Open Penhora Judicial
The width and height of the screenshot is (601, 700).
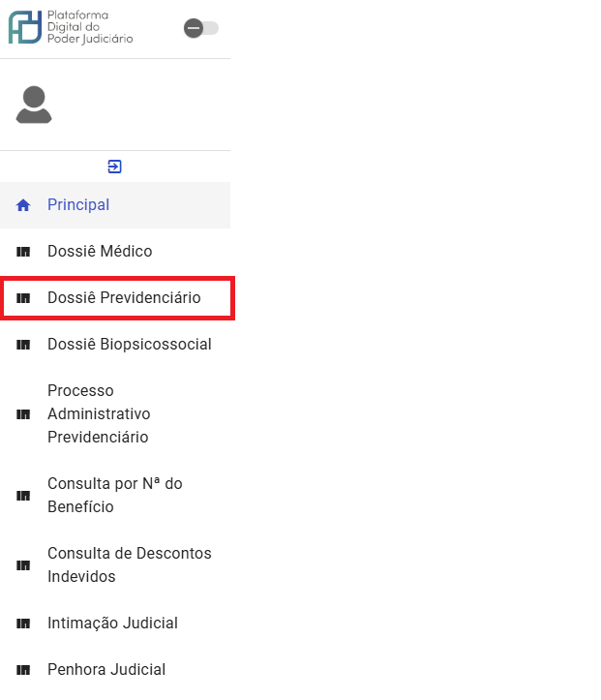click(115, 669)
